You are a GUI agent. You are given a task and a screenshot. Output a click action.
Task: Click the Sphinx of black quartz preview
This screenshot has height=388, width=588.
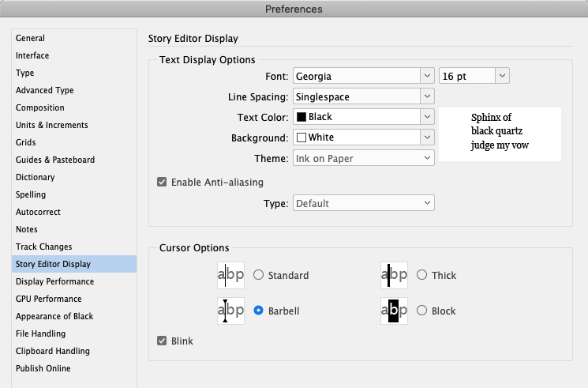(x=500, y=134)
